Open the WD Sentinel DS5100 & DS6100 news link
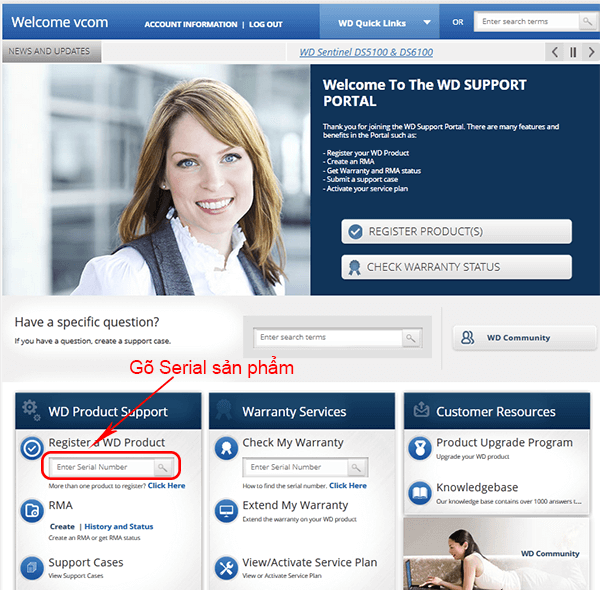Image resolution: width=600 pixels, height=590 pixels. [x=366, y=52]
